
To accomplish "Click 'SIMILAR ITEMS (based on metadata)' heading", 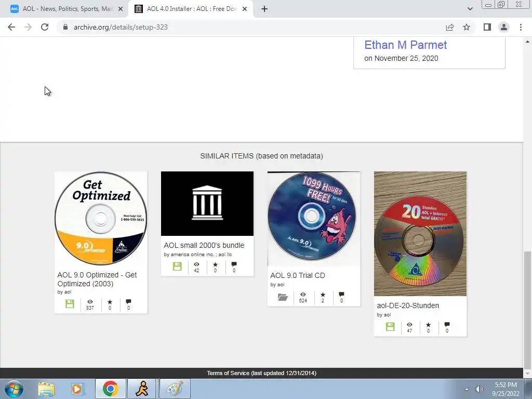I will (262, 156).
